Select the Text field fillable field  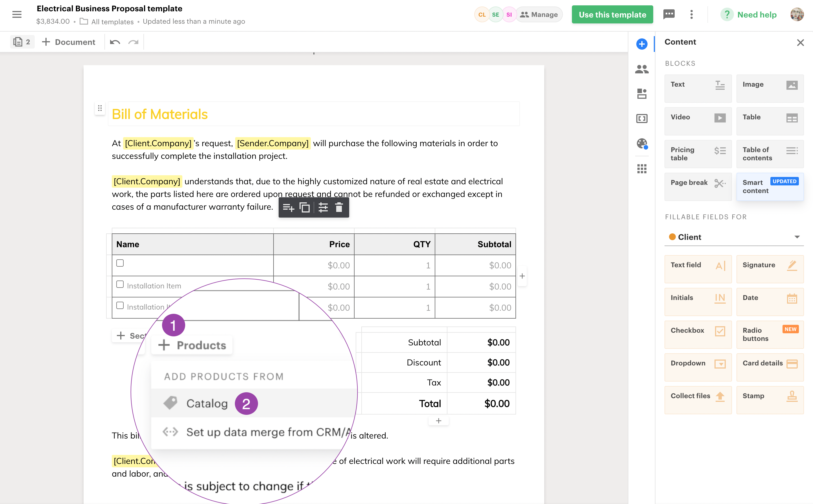point(698,269)
